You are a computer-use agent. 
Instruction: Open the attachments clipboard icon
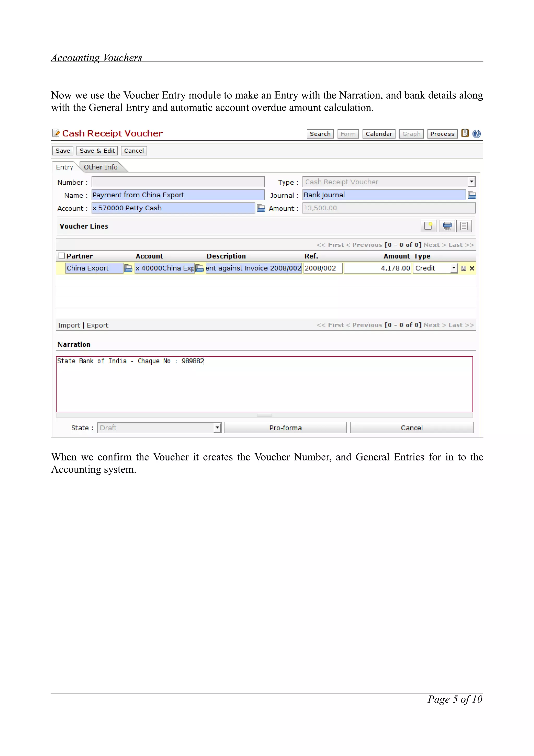465,133
